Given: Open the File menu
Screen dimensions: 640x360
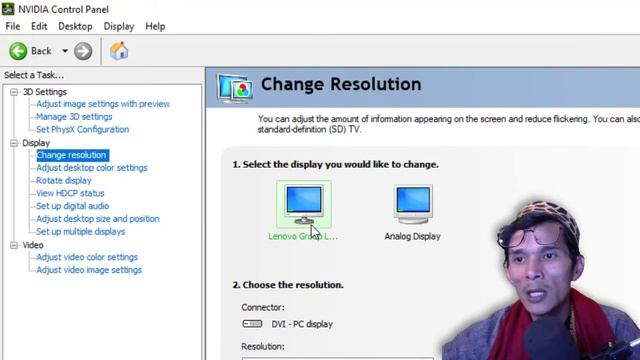Looking at the screenshot, I should pos(13,27).
